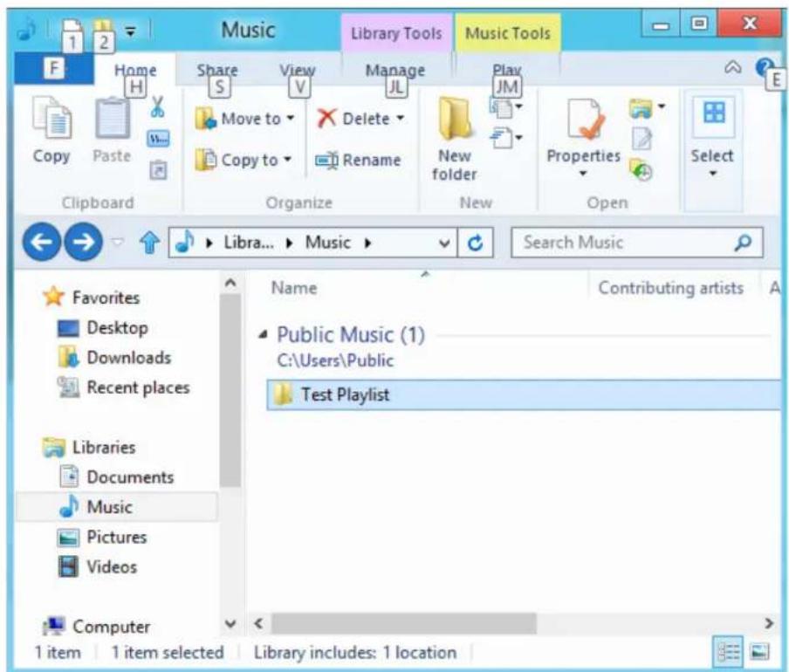Go forward with the Forward arrow

pos(84,243)
